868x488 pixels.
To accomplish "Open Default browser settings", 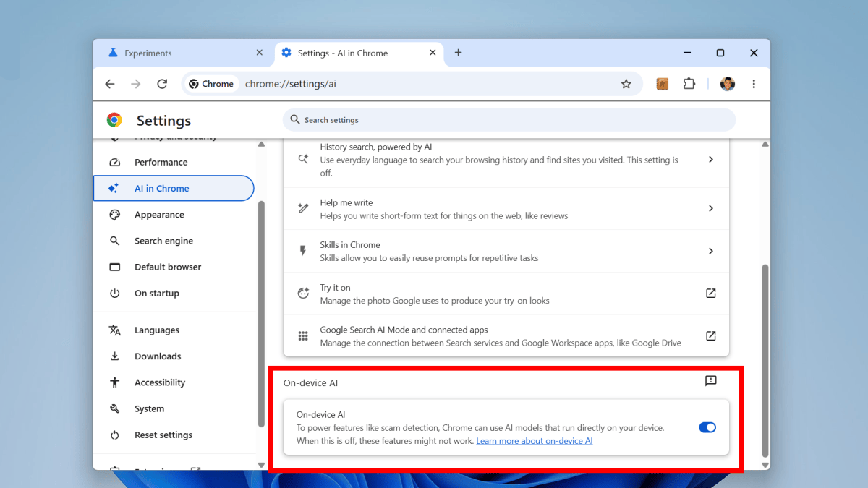I will click(174, 267).
